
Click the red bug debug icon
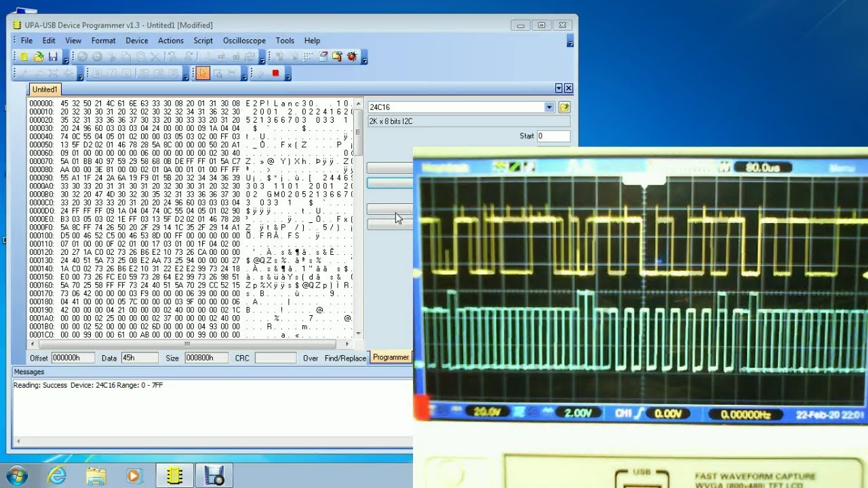pos(351,57)
